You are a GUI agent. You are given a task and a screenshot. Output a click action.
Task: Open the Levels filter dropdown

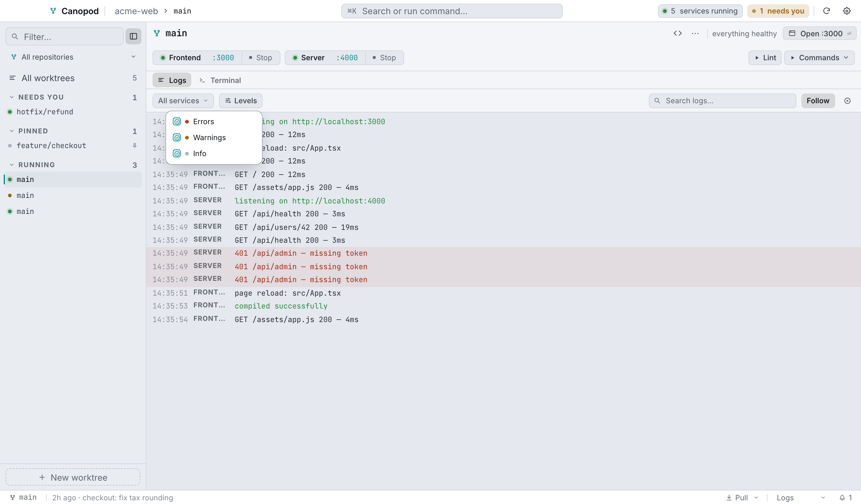tap(240, 101)
